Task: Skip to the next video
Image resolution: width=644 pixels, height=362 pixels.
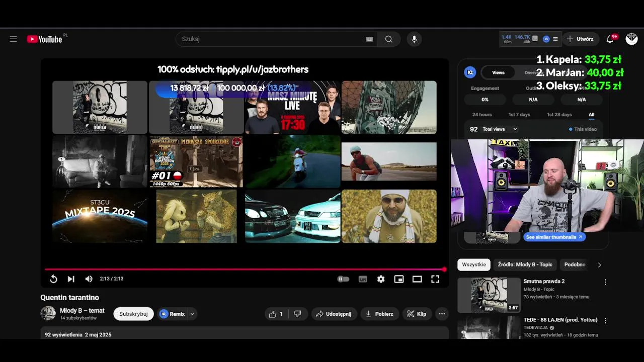Action: (x=71, y=279)
